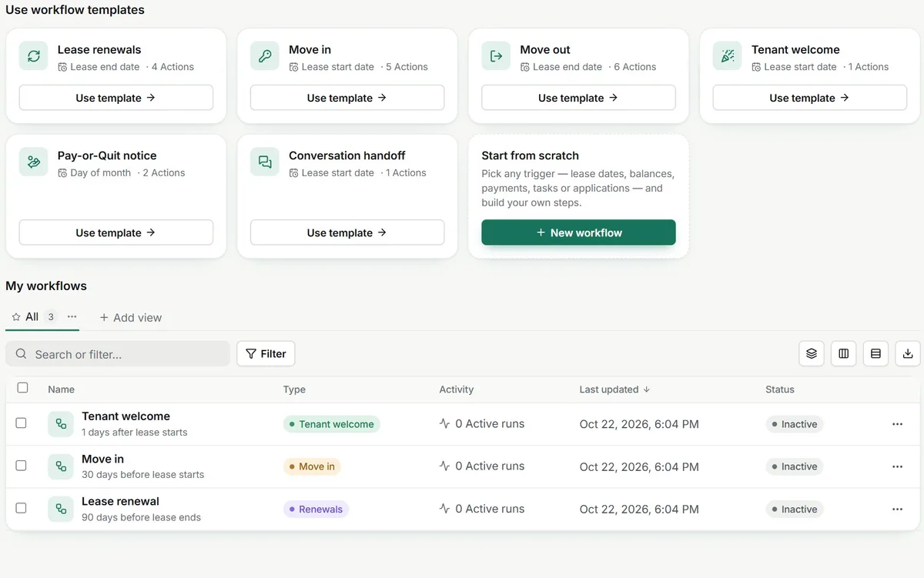Click the Start from scratch heading

point(530,155)
